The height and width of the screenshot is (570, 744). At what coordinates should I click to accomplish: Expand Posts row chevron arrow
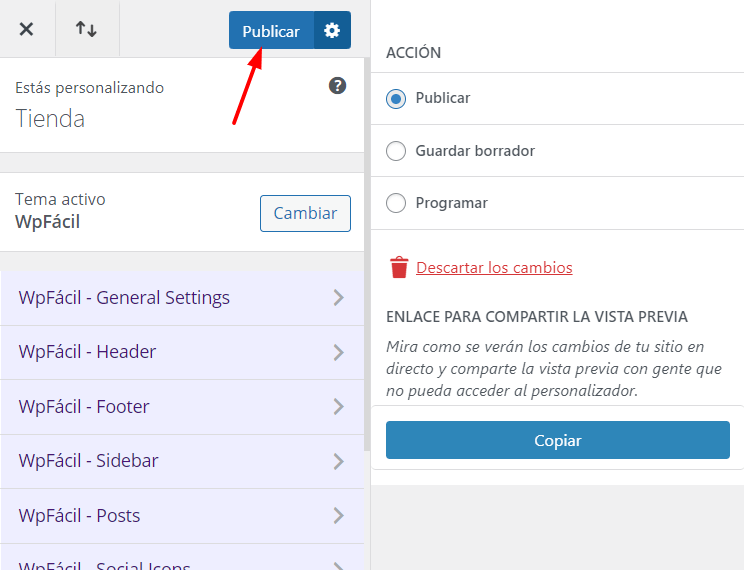338,515
